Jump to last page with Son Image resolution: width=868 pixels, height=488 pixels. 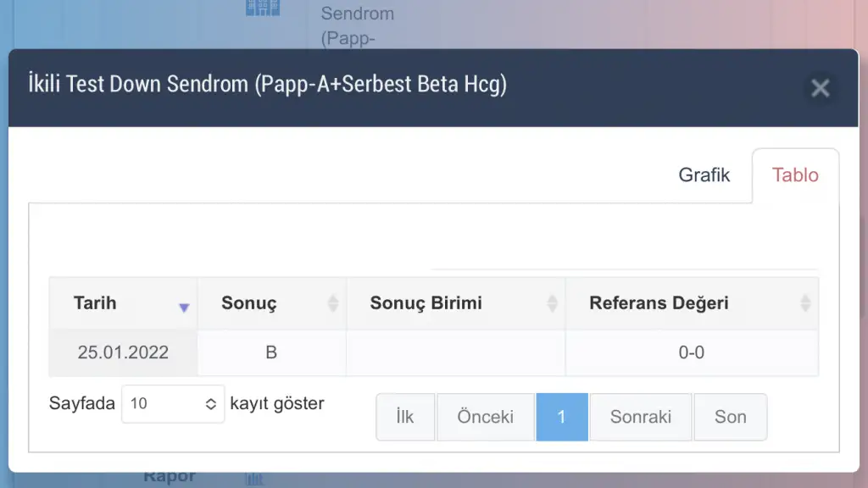[x=730, y=417]
